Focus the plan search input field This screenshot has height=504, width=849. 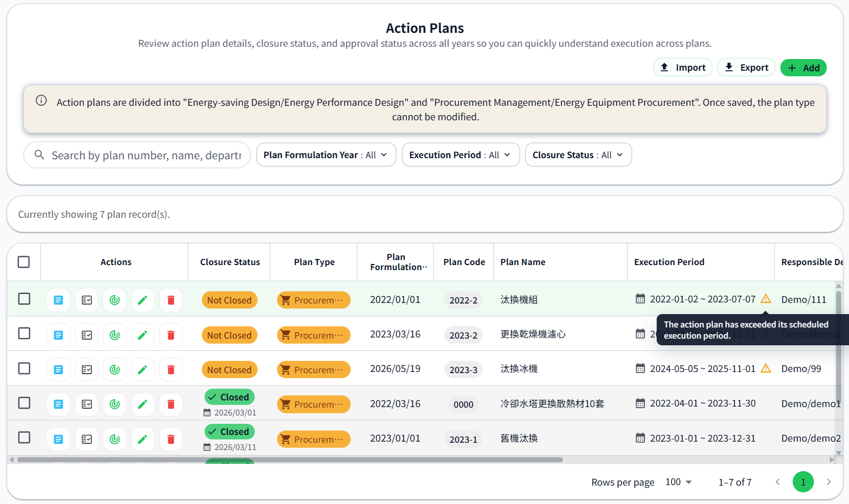147,155
